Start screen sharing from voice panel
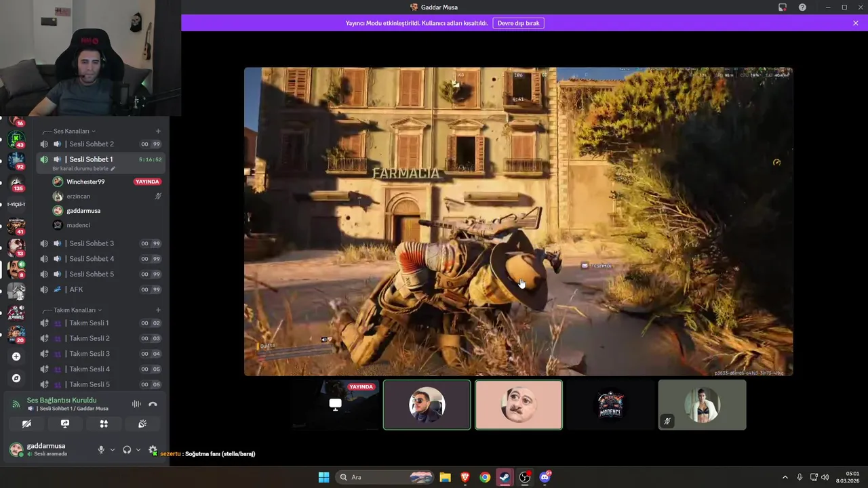 (x=65, y=424)
